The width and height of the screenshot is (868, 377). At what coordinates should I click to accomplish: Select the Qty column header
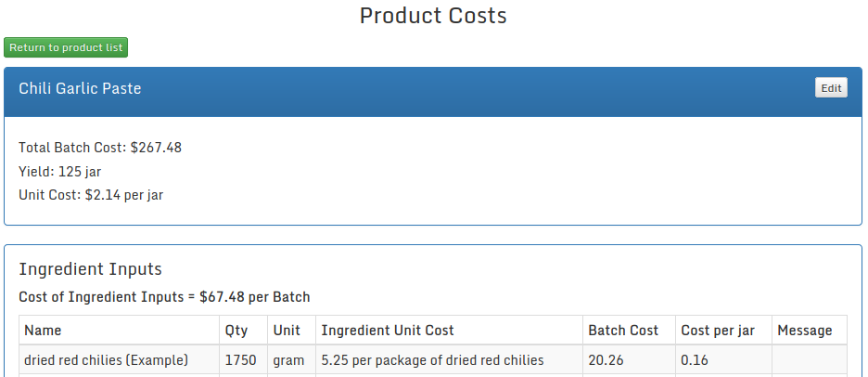(x=236, y=331)
